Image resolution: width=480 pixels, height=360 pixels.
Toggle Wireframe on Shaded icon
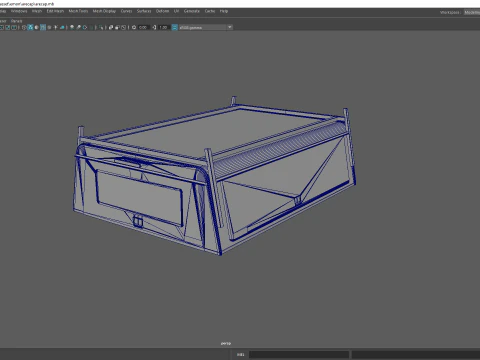pos(43,27)
